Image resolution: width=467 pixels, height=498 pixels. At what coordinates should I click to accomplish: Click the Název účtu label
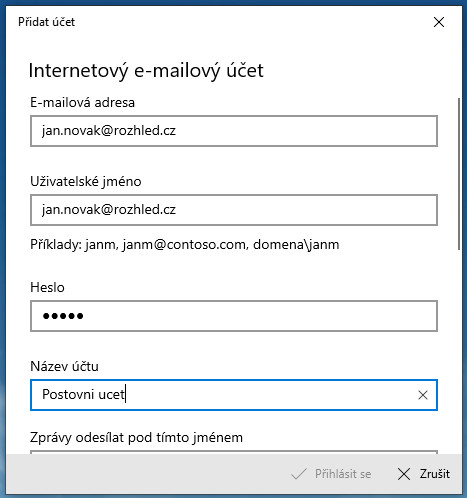point(64,366)
